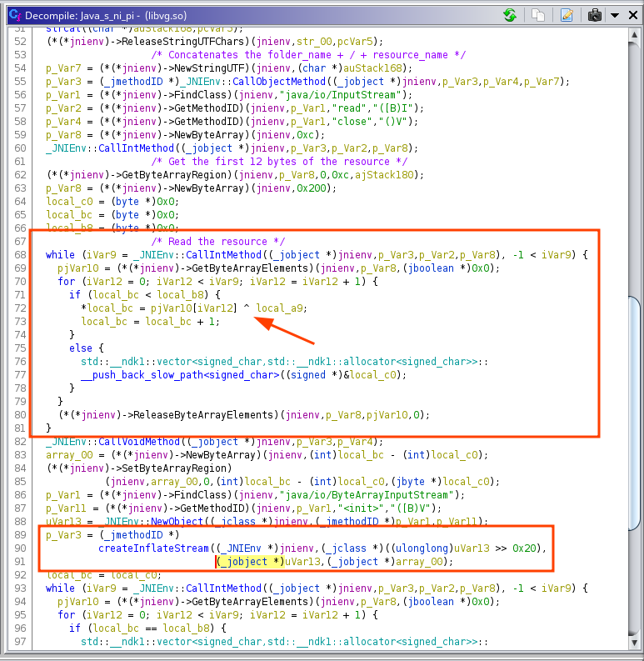Click array_00 at start of line 83
The width and height of the screenshot is (644, 661).
[69, 455]
